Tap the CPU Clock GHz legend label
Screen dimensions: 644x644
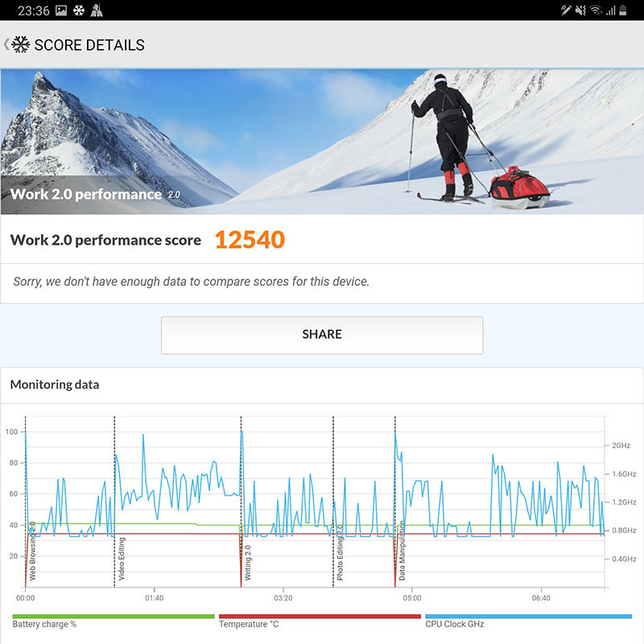(x=455, y=625)
